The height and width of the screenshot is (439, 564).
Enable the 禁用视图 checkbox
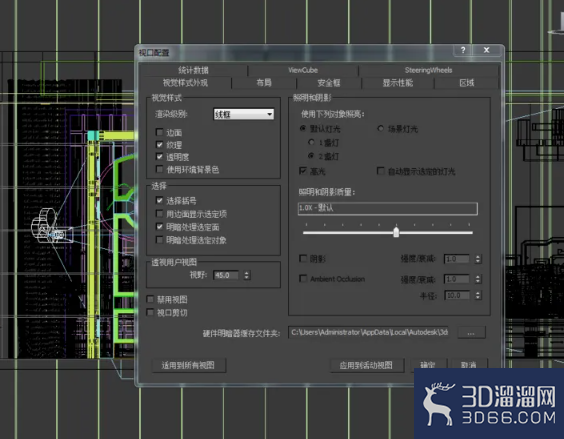(x=150, y=299)
